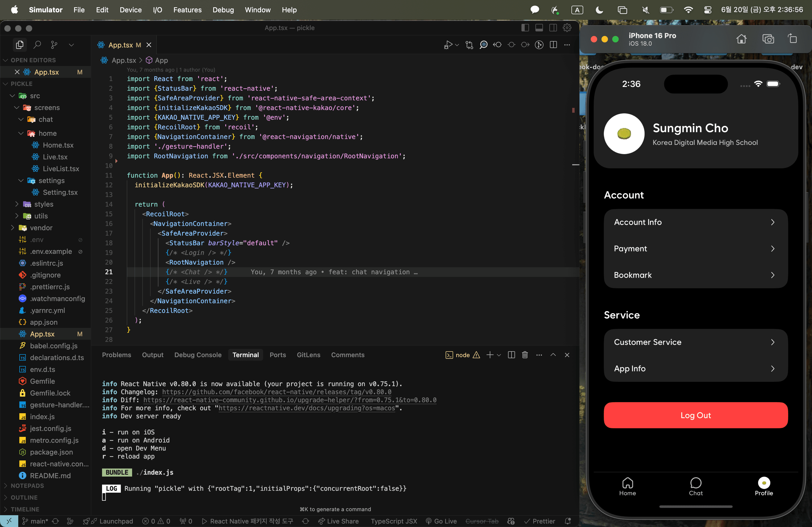Screen dimensions: 812x527
Task: Switch to the Debug Console tab
Action: 198,355
